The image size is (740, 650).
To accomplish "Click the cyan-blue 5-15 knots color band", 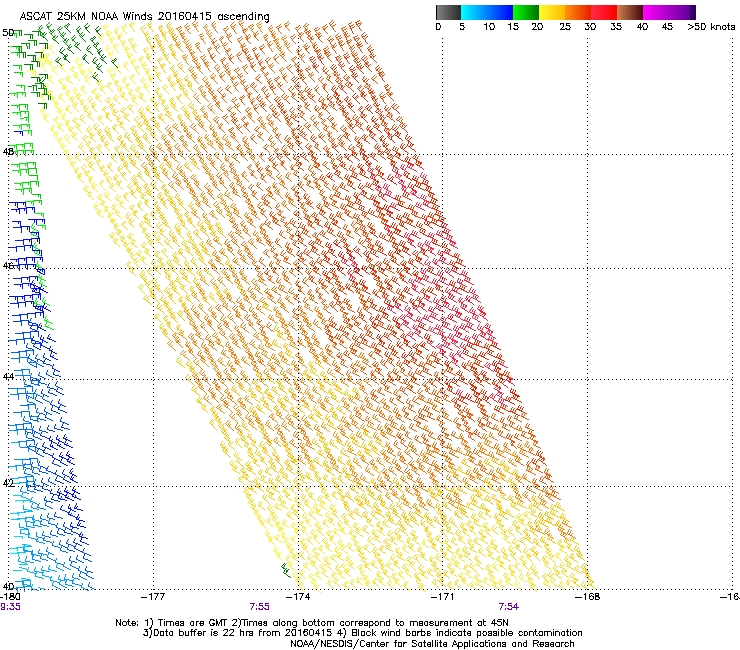I will coord(487,12).
